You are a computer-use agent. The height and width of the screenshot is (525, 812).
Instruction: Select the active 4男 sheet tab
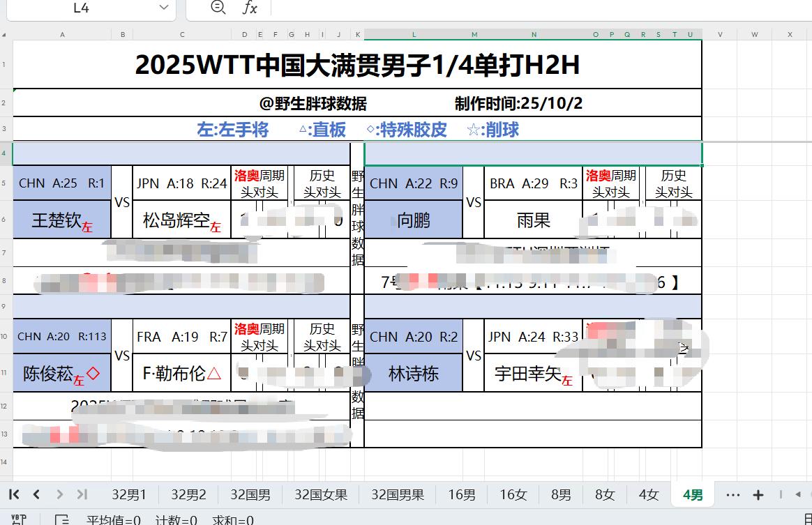(693, 495)
